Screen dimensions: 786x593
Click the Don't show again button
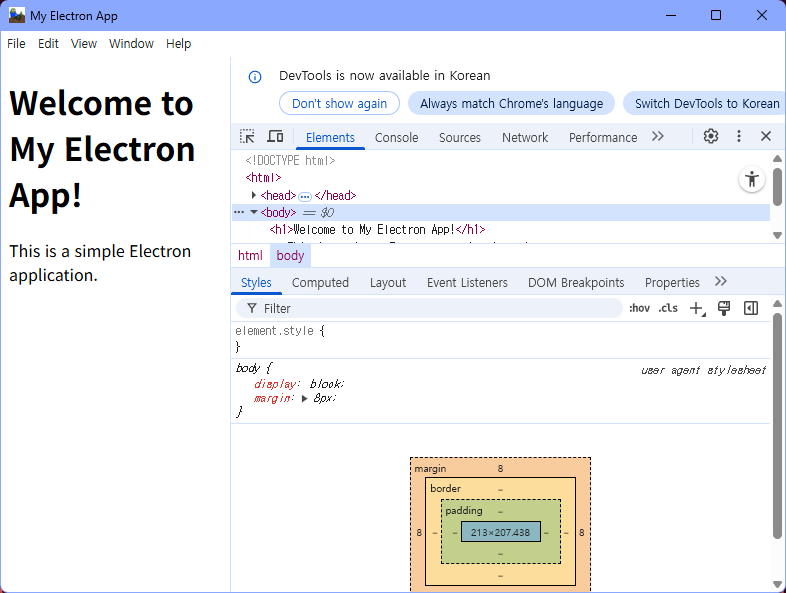pos(339,103)
